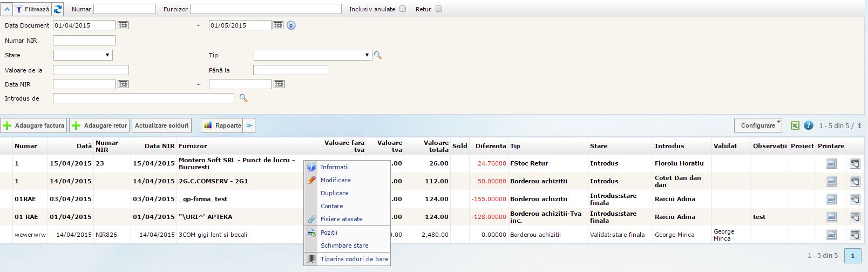This screenshot has height=272, width=868.
Task: Collapse the filter panel with the up arrow
Action: [7, 9]
